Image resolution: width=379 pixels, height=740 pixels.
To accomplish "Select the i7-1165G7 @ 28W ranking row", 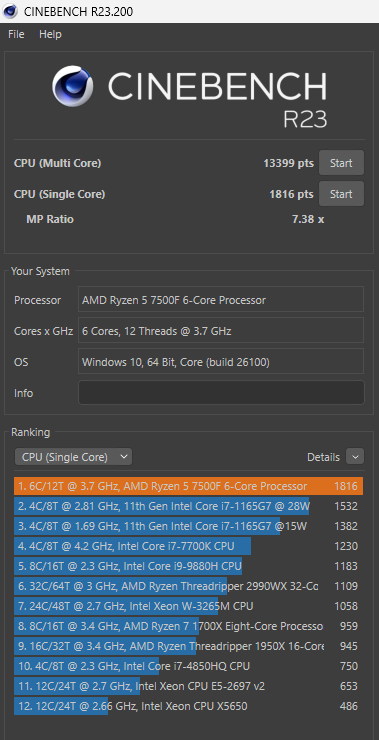I will 189,506.
